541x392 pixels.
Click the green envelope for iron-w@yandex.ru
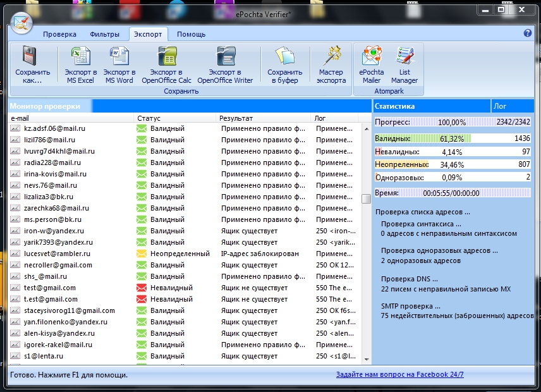(142, 231)
